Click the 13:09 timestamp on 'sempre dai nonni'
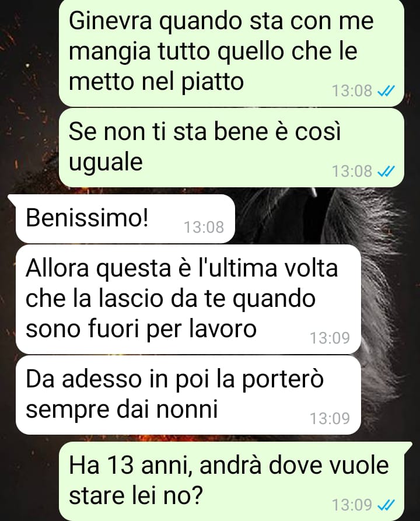This screenshot has height=521, width=420. point(330,418)
